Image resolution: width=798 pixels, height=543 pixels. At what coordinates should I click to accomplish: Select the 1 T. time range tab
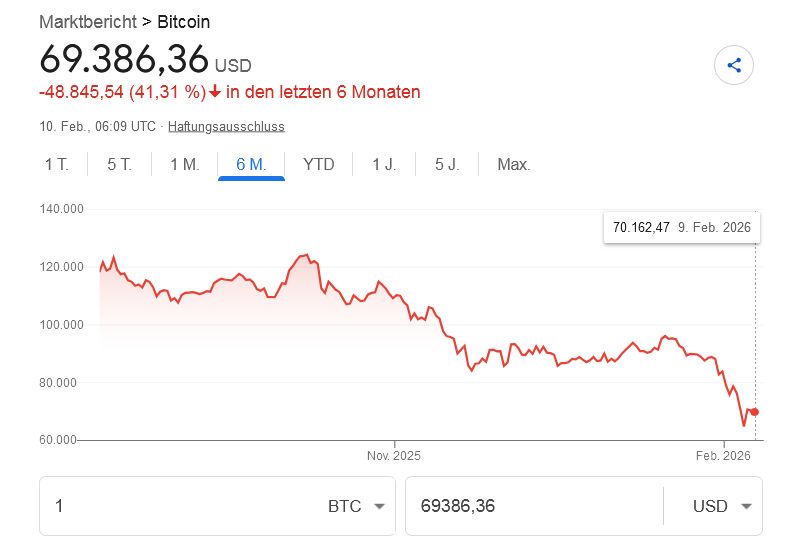57,165
